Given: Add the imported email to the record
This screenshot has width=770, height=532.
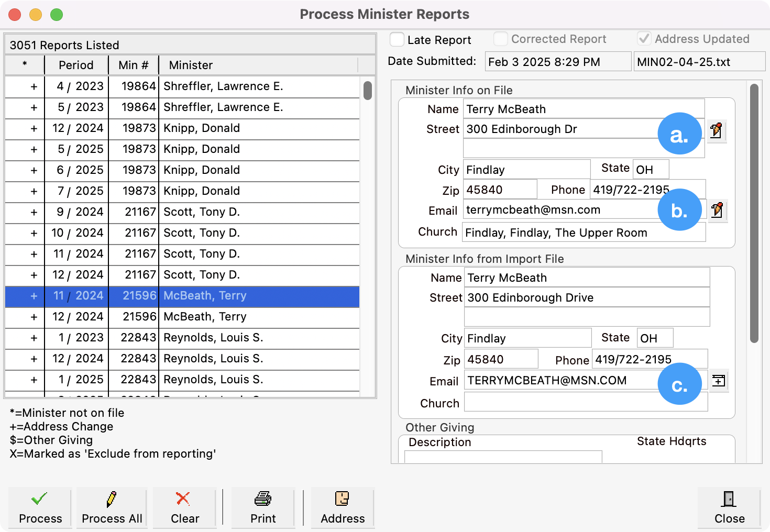Looking at the screenshot, I should (x=718, y=381).
